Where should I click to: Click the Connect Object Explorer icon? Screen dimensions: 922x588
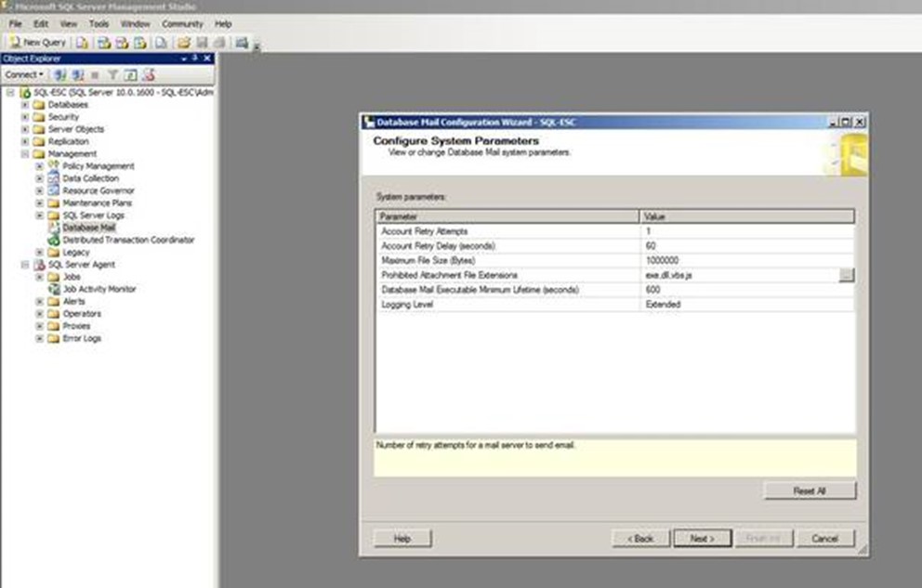pos(60,74)
